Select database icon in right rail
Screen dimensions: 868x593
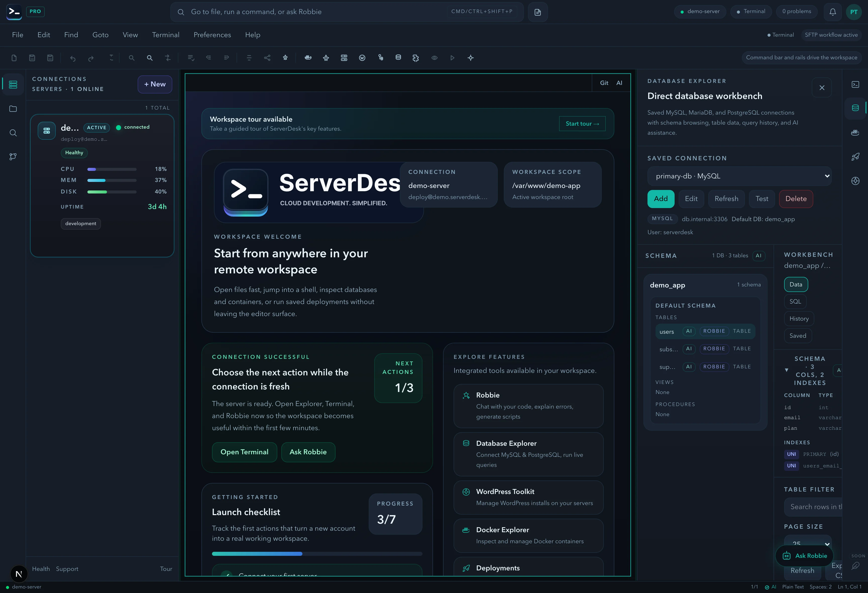click(x=855, y=108)
